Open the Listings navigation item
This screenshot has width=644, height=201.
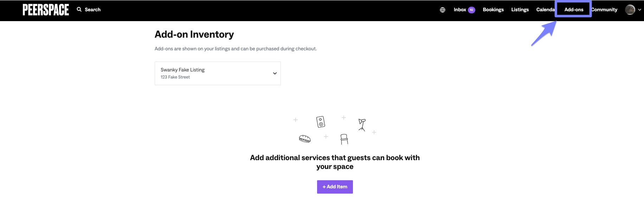[x=520, y=10]
